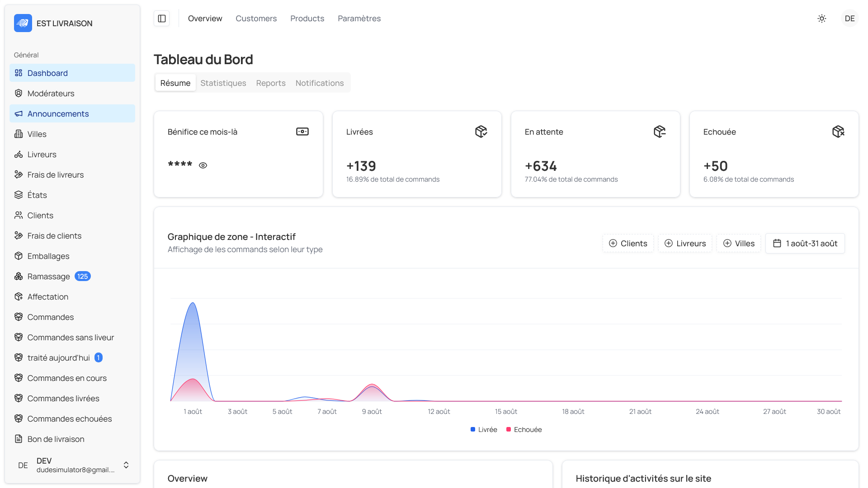The height and width of the screenshot is (488, 868).
Task: Open the Emballages section from the sidebar
Action: 48,256
